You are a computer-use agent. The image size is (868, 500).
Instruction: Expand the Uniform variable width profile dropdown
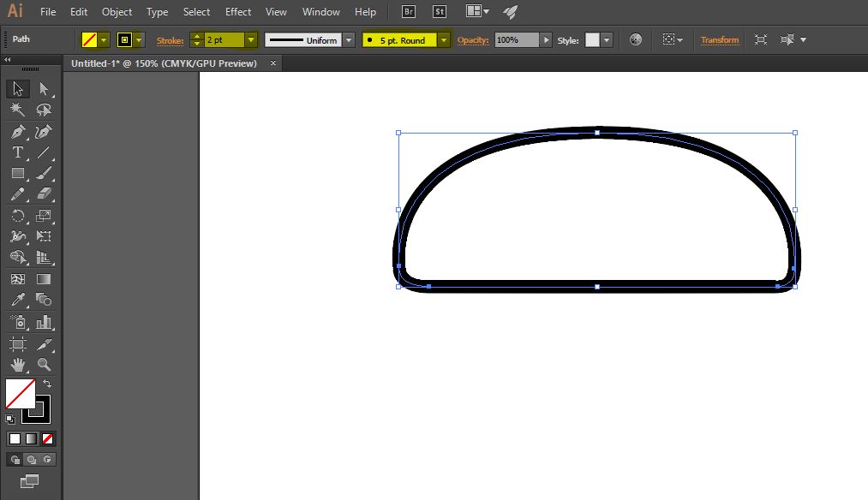349,40
